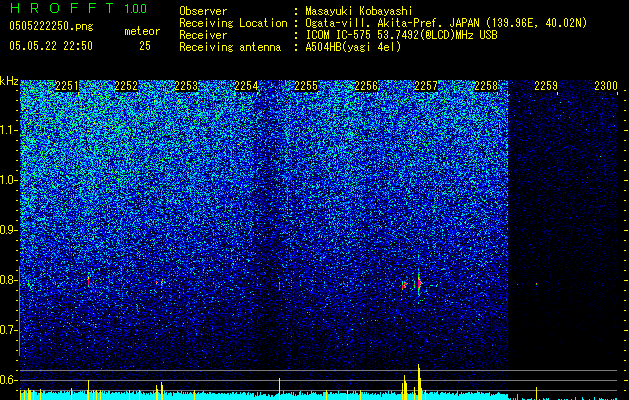The image size is (629, 400).
Task: Click the Receiver value ICOM IC-575
Action: [340, 35]
